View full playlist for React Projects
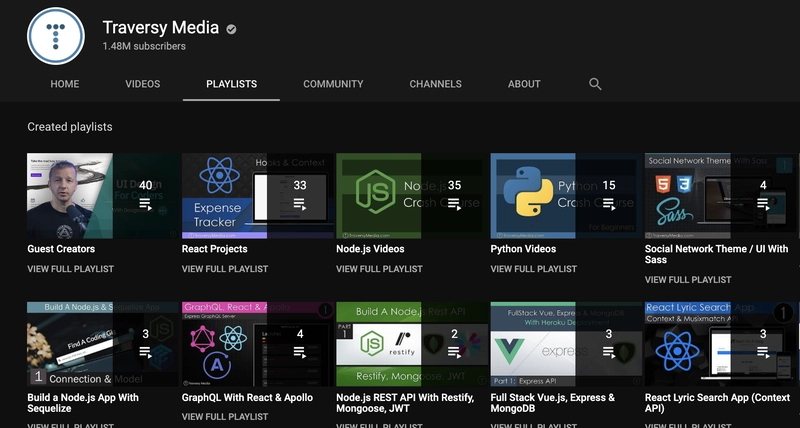This screenshot has height=428, width=800. 225,269
